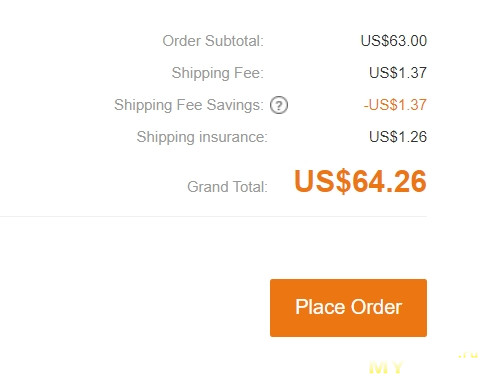Image resolution: width=488 pixels, height=384 pixels.
Task: Click the Order Subtotal label
Action: point(213,41)
